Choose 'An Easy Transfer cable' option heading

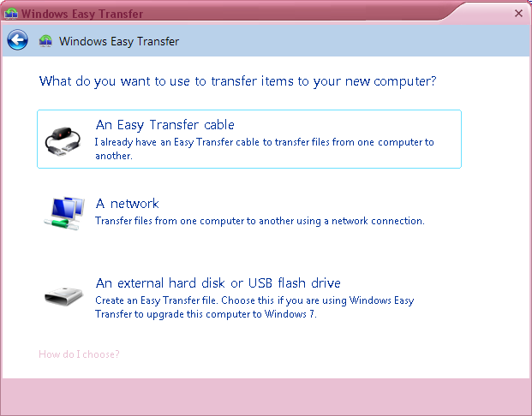tap(164, 125)
